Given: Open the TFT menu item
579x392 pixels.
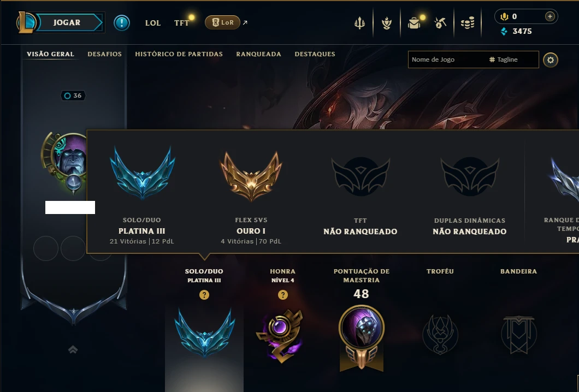Looking at the screenshot, I should (181, 23).
